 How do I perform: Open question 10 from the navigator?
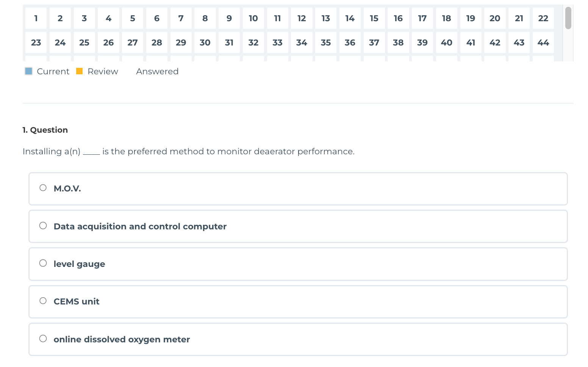click(x=253, y=18)
